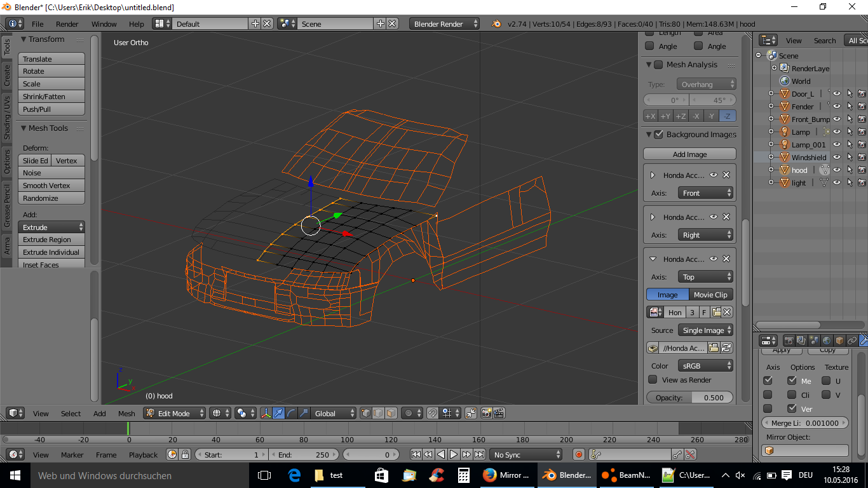Click reload image icon beside Honda path
The width and height of the screenshot is (868, 488).
(726, 348)
